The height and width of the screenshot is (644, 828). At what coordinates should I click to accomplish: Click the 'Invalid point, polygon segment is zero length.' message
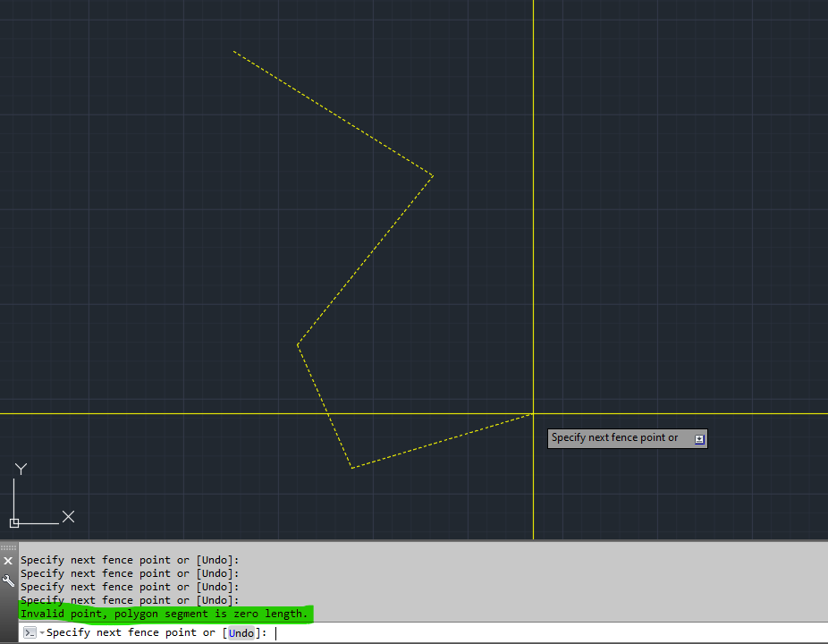[164, 614]
